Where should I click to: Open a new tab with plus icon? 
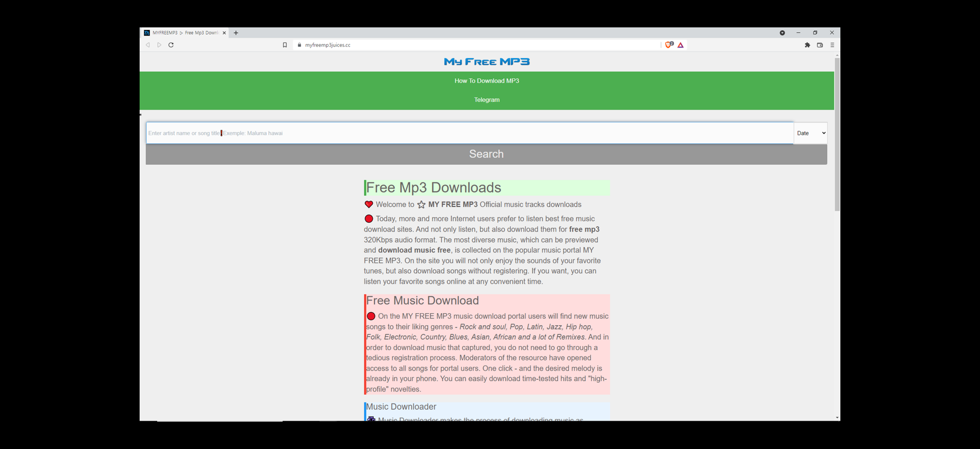click(236, 33)
